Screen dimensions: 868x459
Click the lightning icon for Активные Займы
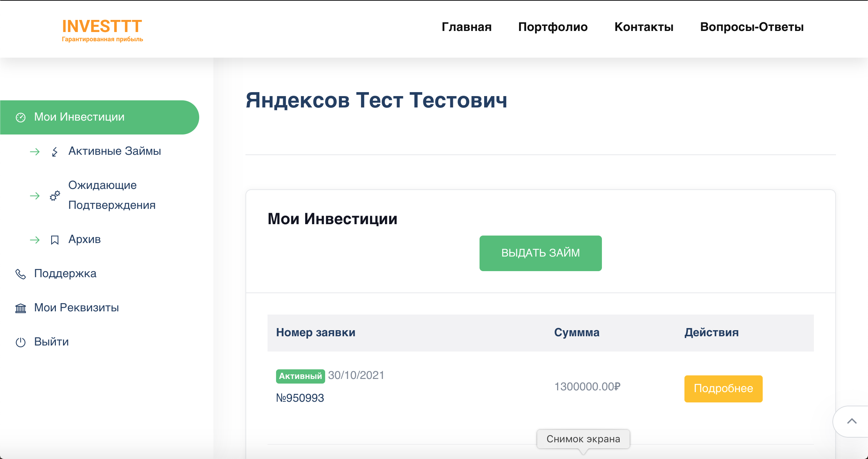[x=54, y=152]
